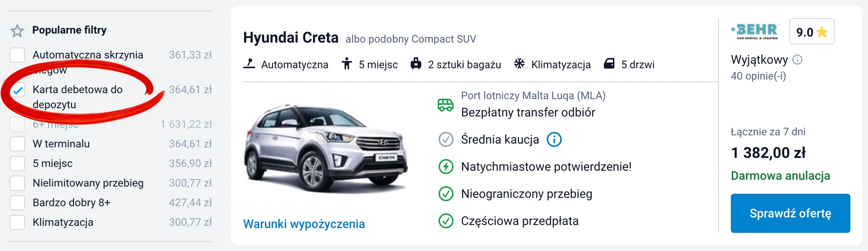Click the 5 miejsc passenger icon
This screenshot has width=868, height=251.
[348, 64]
